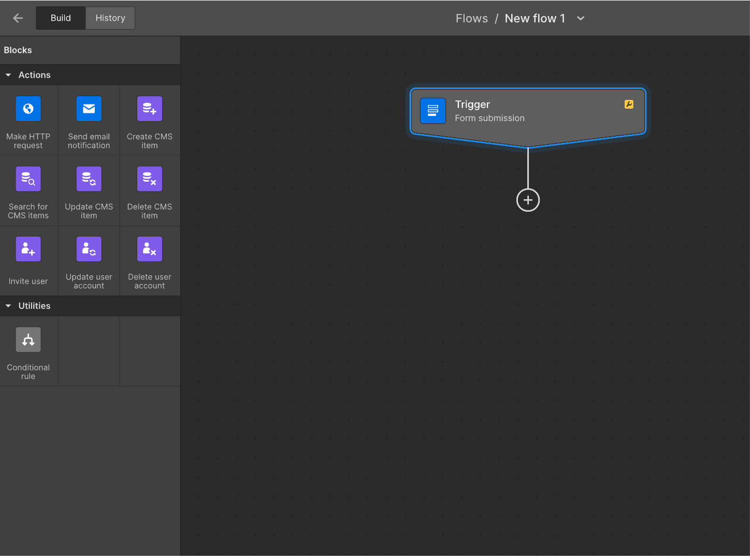Click the back arrow to exit the flow
This screenshot has height=560, width=750.
[18, 18]
